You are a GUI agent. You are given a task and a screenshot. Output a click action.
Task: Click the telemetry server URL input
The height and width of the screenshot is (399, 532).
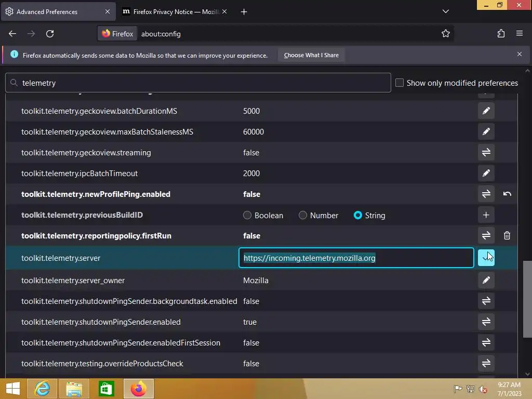coord(356,258)
